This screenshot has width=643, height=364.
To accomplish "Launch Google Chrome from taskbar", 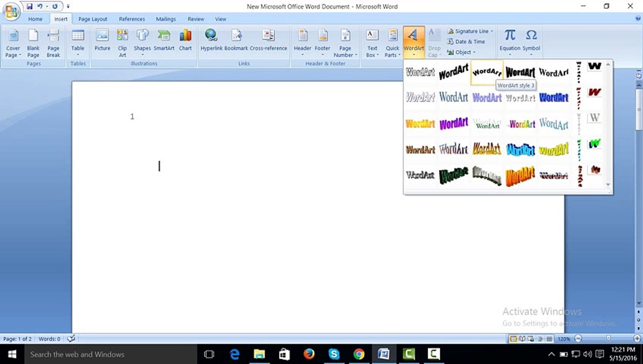I will (358, 354).
